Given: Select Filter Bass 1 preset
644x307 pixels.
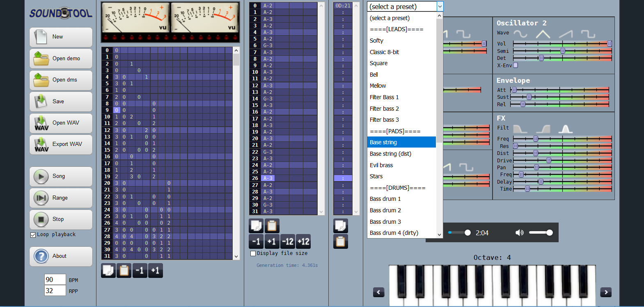Looking at the screenshot, I should coord(401,97).
